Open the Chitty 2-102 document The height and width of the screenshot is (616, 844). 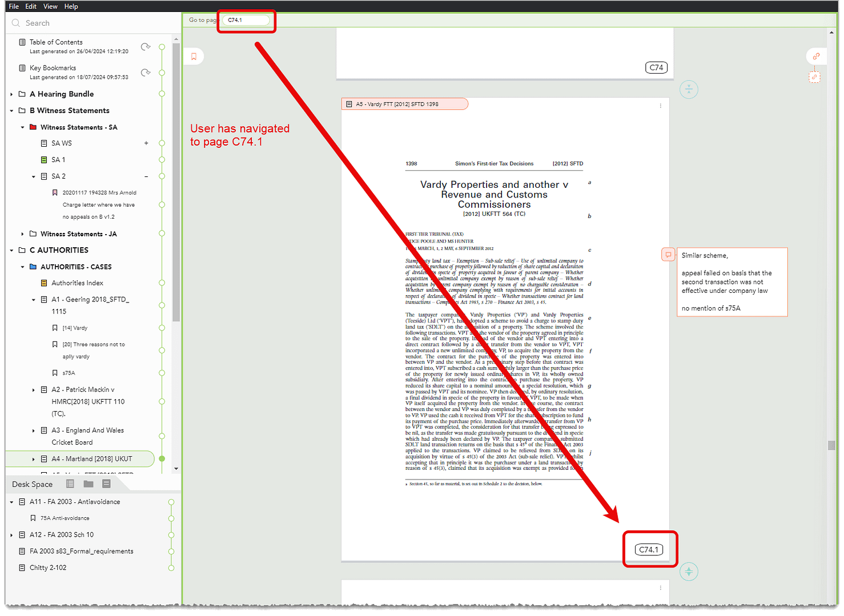pyautogui.click(x=48, y=568)
